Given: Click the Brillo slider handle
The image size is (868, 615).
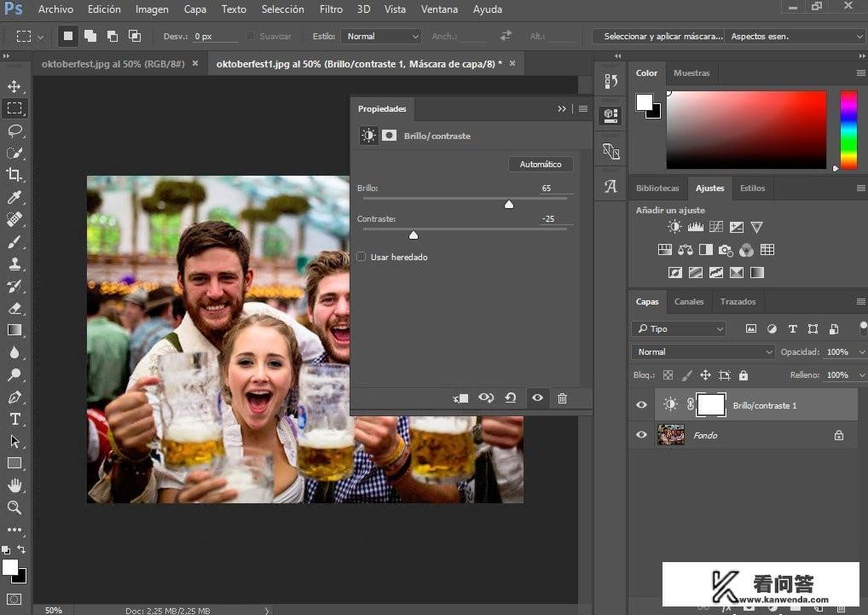Looking at the screenshot, I should point(509,205).
